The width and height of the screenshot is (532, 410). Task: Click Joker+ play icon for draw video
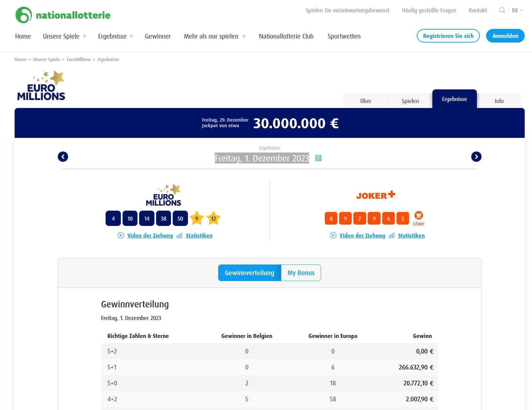[333, 236]
